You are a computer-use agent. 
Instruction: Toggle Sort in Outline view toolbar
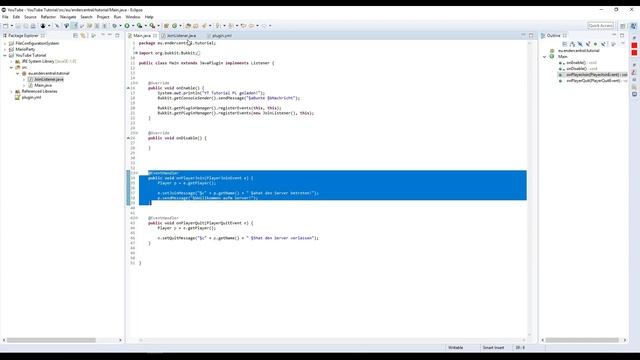click(572, 44)
